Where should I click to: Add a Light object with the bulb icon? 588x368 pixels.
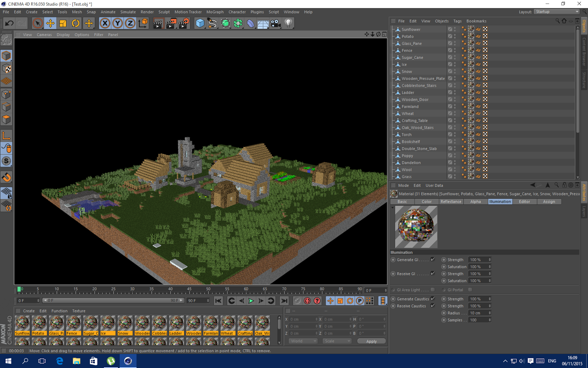pos(288,23)
